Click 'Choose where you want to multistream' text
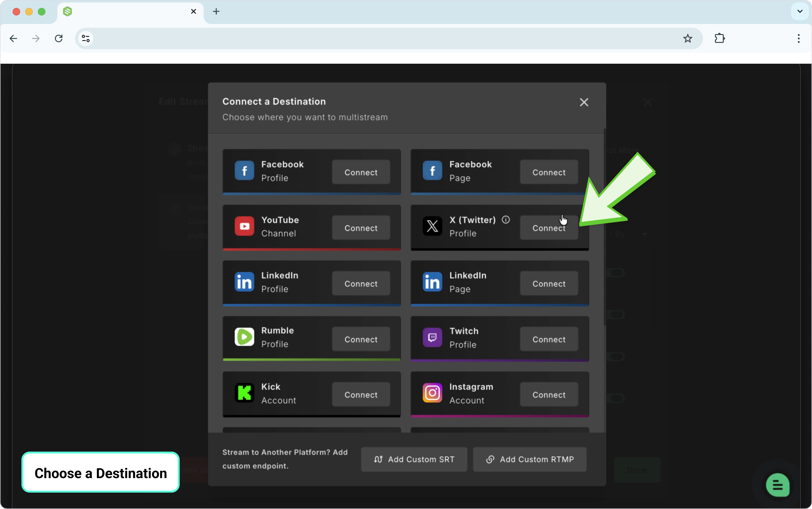Image resolution: width=812 pixels, height=509 pixels. coord(305,117)
